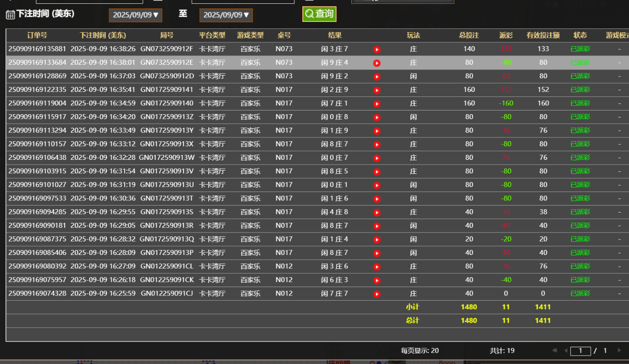Play replay for round GN01725909141
The image size is (629, 364).
click(x=377, y=90)
